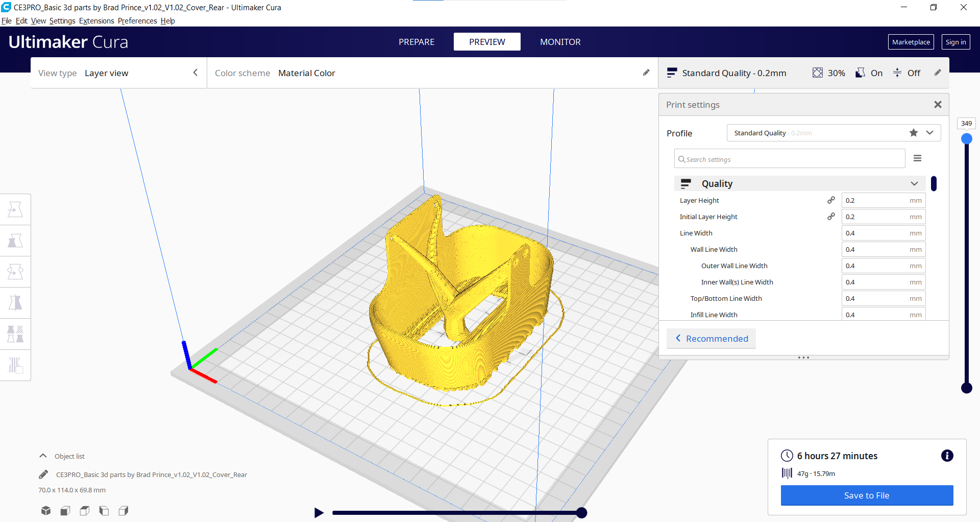
Task: Switch to the PREPARE stage
Action: click(416, 42)
